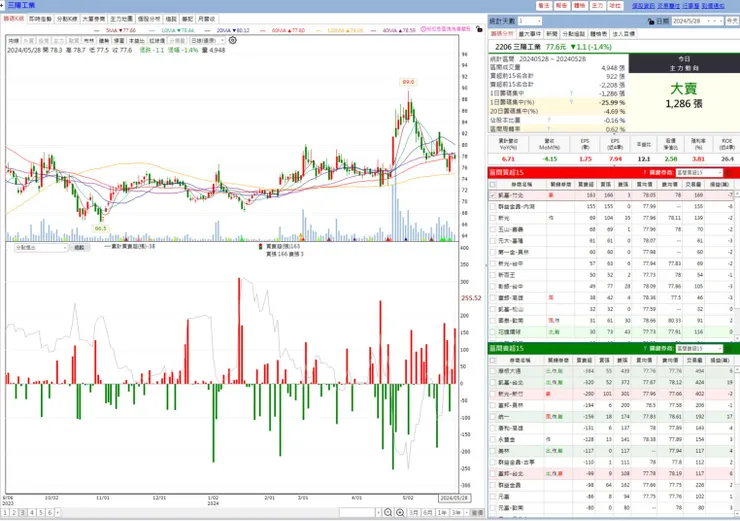Click the plus icon before 三陽工業 title

pyautogui.click(x=2, y=5)
